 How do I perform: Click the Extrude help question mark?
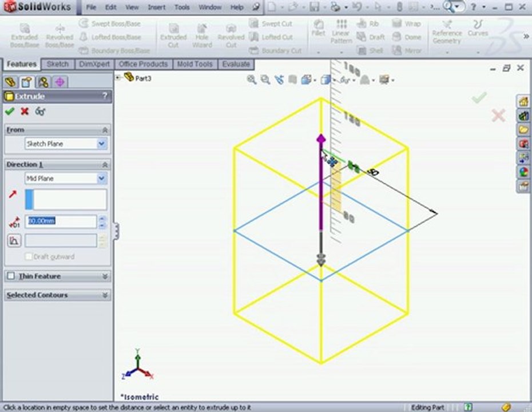click(105, 96)
